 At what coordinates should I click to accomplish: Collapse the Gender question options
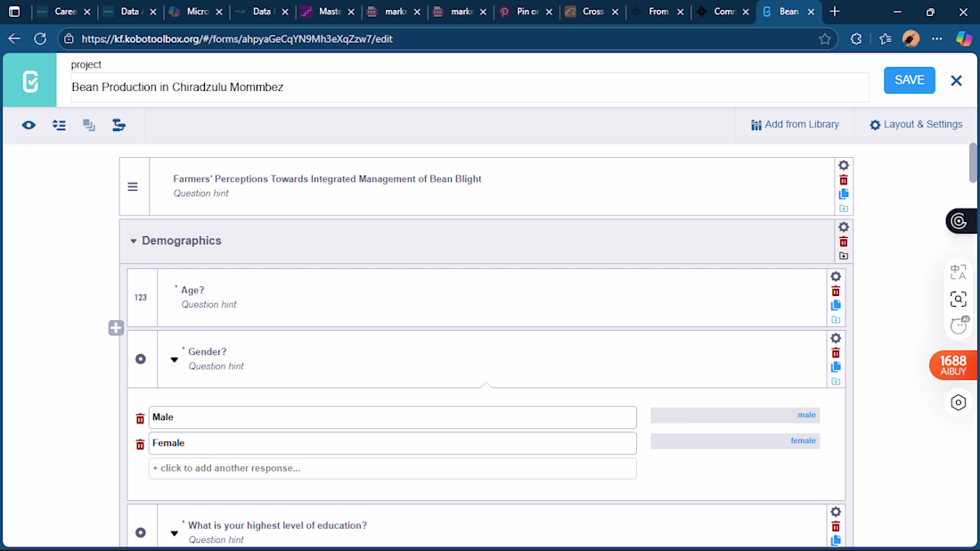click(175, 359)
